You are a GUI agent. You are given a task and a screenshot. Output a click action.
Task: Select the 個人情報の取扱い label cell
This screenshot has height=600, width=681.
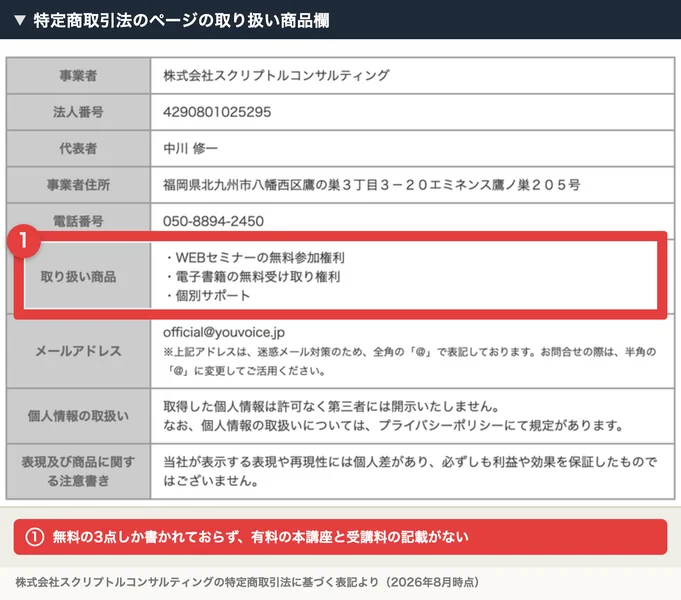pyautogui.click(x=78, y=416)
